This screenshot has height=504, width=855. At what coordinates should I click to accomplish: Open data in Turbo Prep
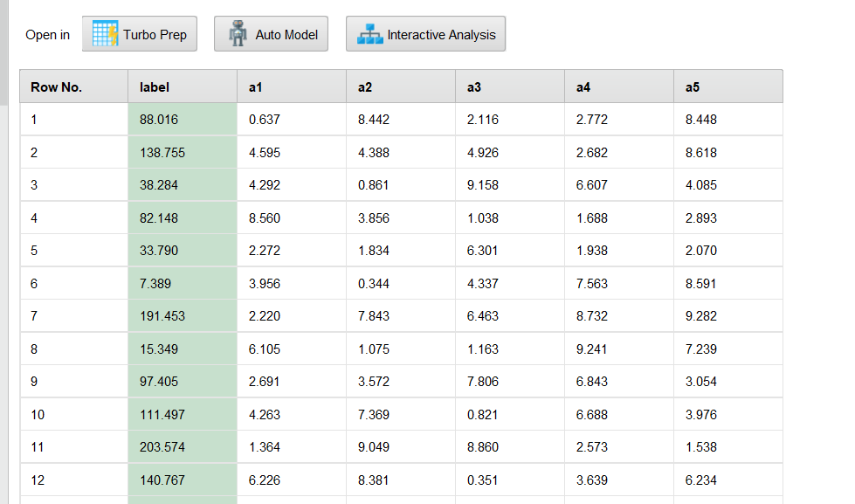[x=140, y=34]
